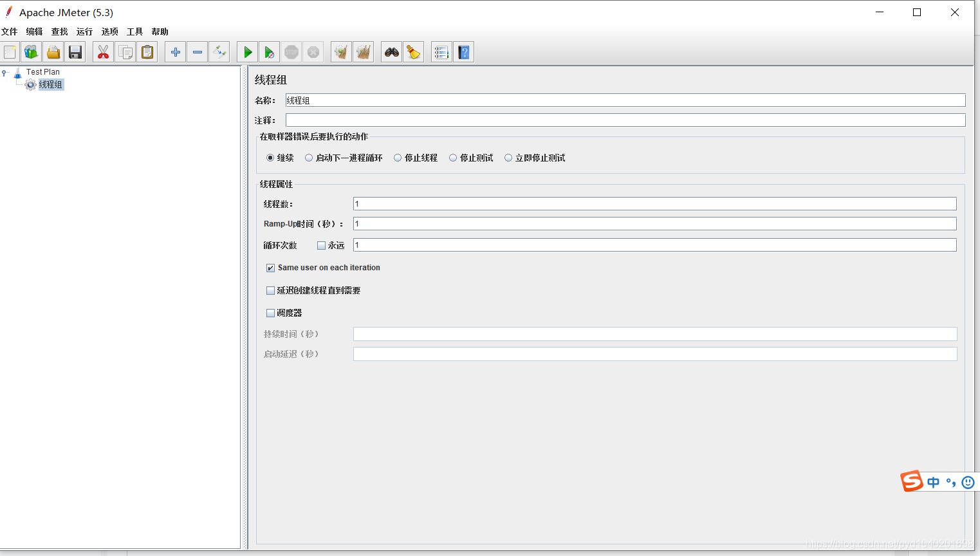The width and height of the screenshot is (980, 556).
Task: Click the Sogou input method S icon
Action: tap(911, 481)
